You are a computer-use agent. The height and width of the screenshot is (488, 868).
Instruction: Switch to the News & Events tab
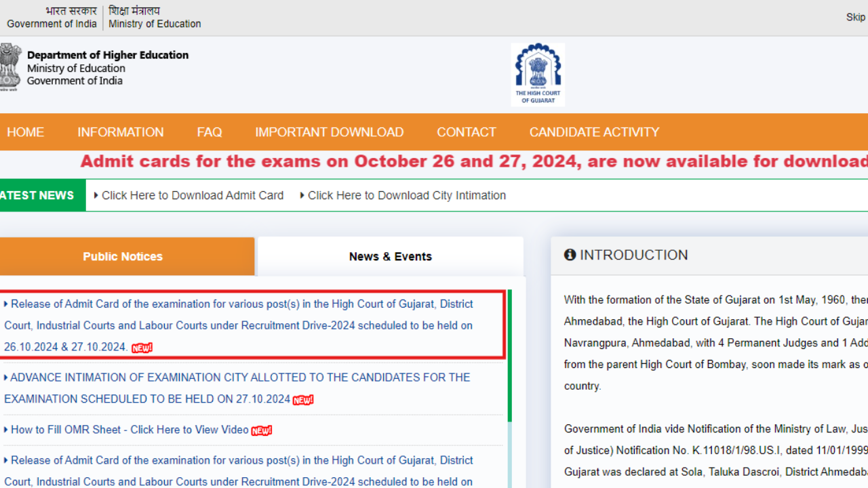point(390,256)
